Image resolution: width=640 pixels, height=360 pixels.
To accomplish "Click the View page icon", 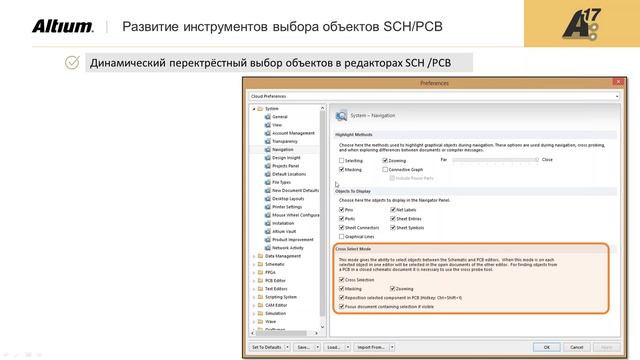I will click(268, 125).
